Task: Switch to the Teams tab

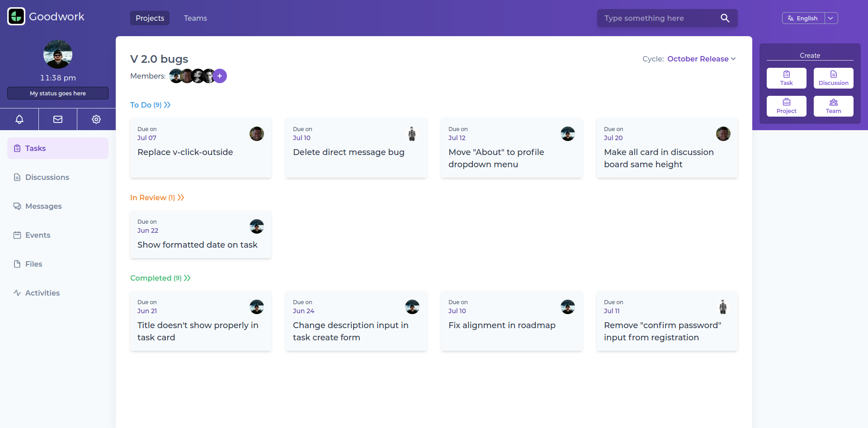Action: [195, 18]
